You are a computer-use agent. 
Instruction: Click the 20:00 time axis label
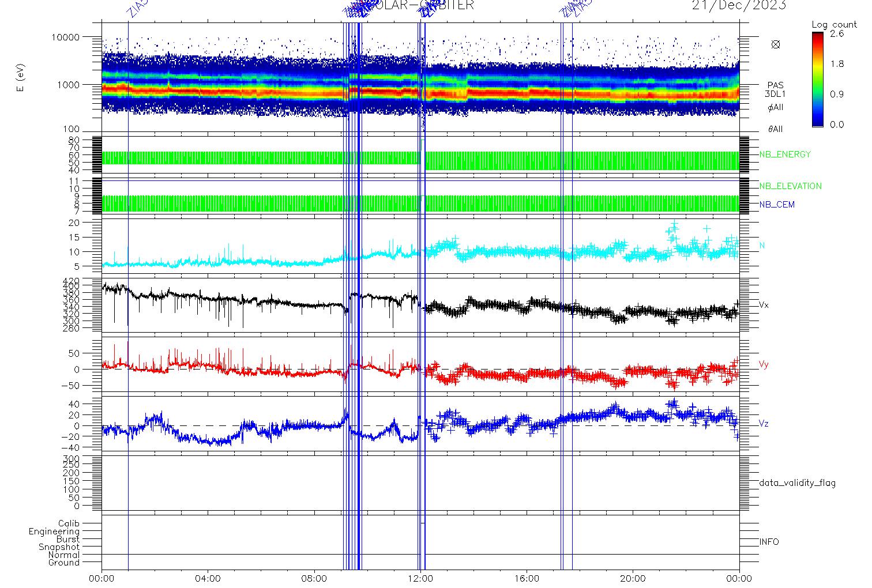coord(633,578)
